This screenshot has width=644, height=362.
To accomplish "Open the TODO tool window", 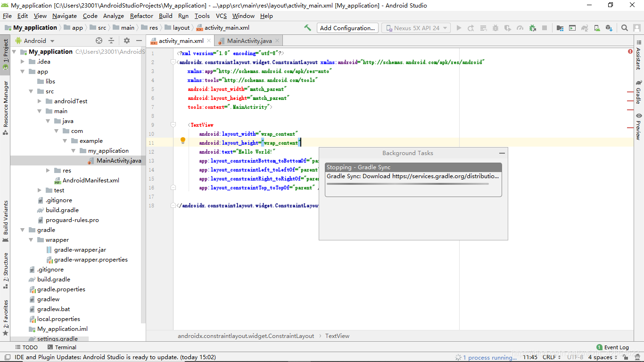I will pos(25,347).
